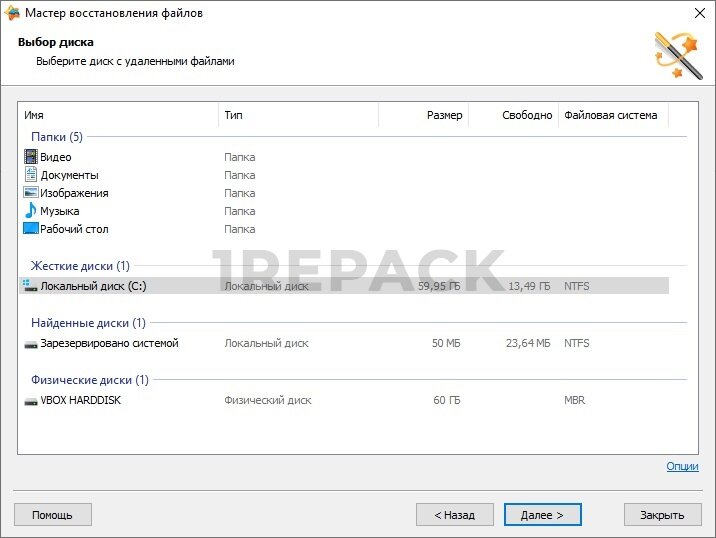Collapse the Жесткие диски (1) group
Screen dimensions: 716x538
pyautogui.click(x=80, y=266)
